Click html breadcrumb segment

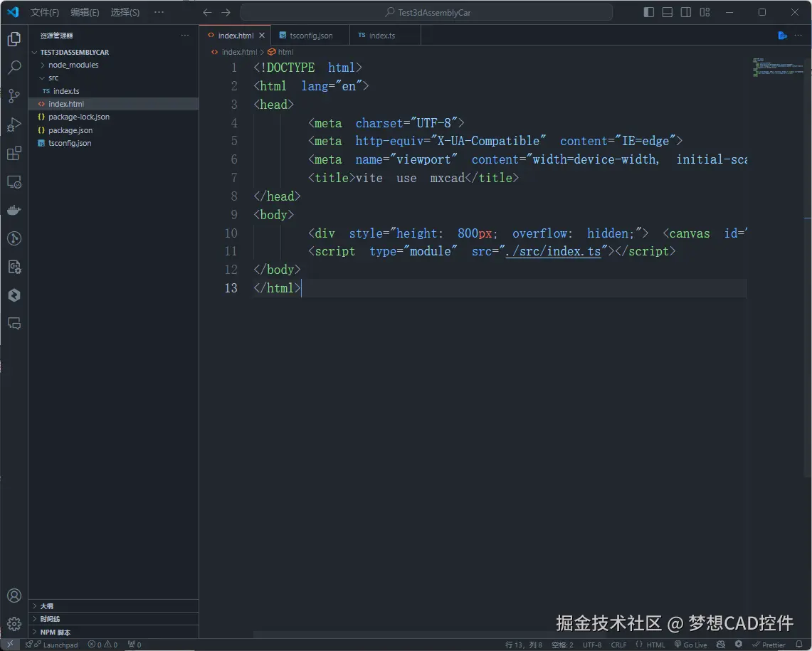pos(285,52)
